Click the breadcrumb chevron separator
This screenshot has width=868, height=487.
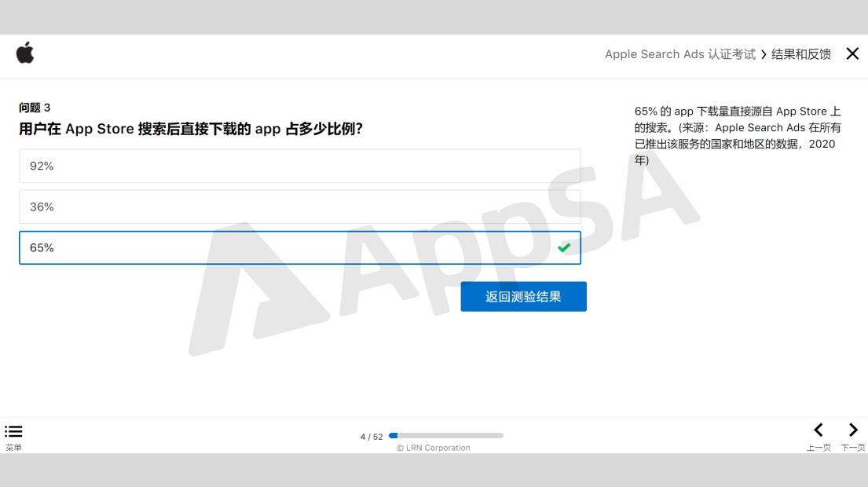click(x=764, y=54)
